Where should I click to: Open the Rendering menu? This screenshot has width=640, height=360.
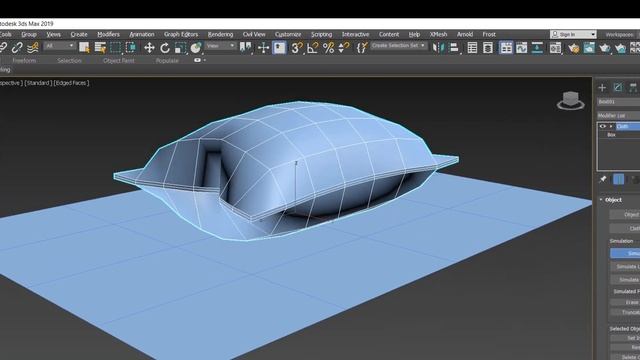(x=220, y=34)
